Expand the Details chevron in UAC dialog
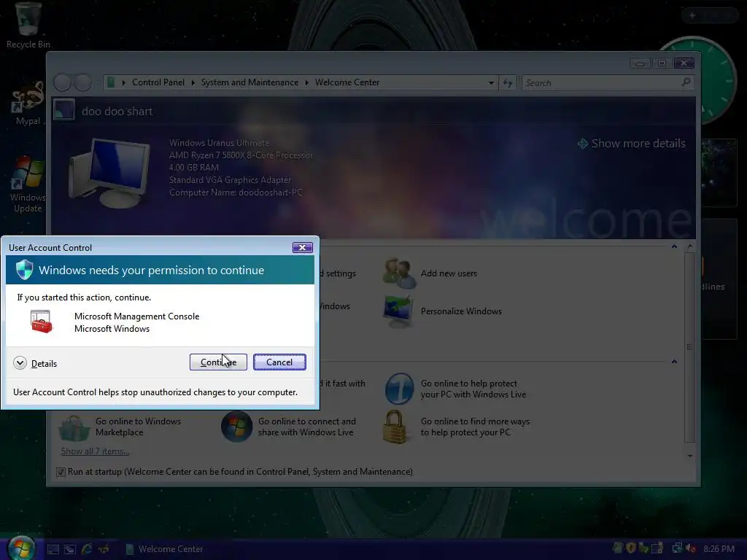The height and width of the screenshot is (560, 747). click(x=20, y=363)
